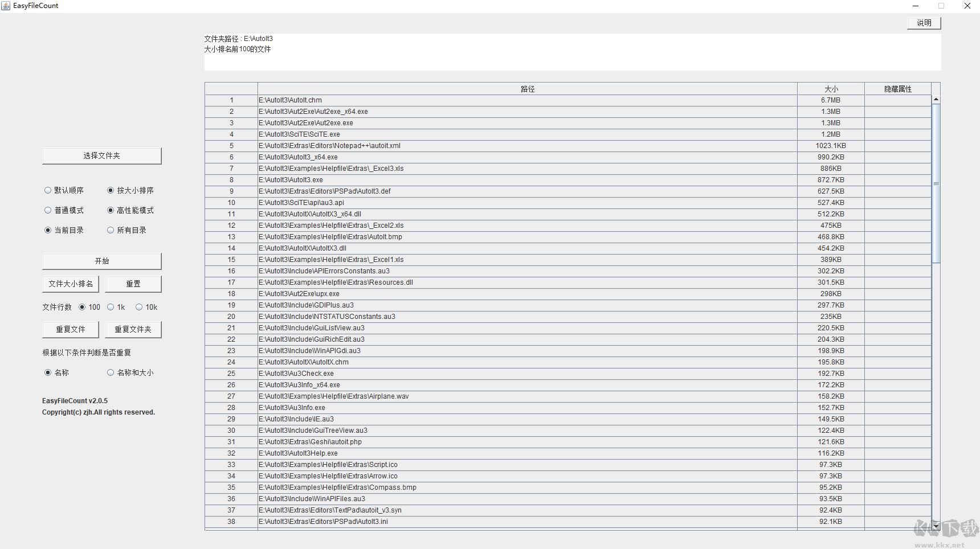Click the Extras\AutoIt.bmp path cell
The image size is (980, 549).
(x=528, y=237)
